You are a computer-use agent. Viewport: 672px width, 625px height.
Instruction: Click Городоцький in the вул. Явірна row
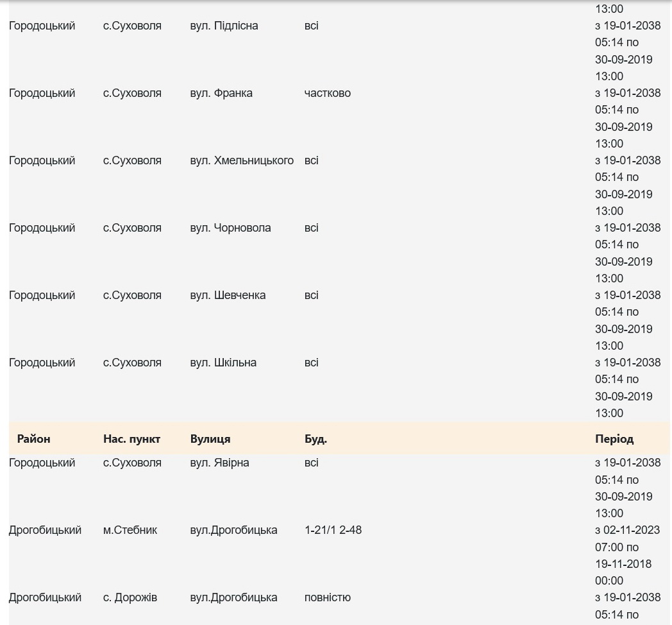tap(42, 463)
